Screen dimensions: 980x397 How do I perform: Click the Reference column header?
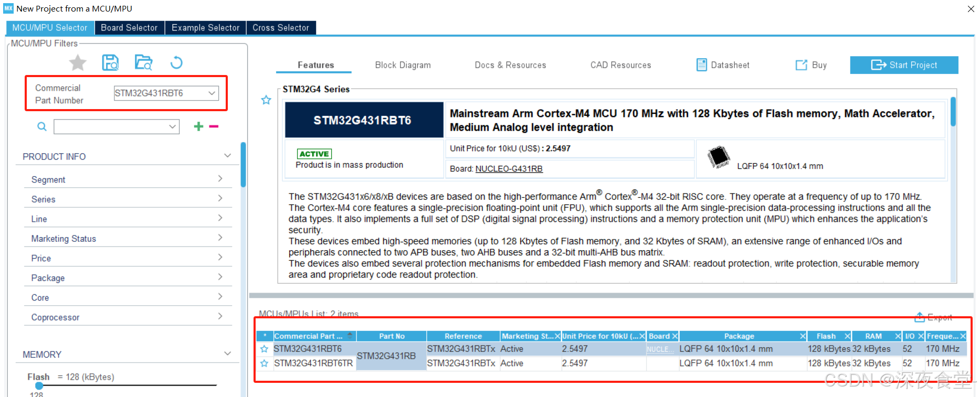pos(463,336)
